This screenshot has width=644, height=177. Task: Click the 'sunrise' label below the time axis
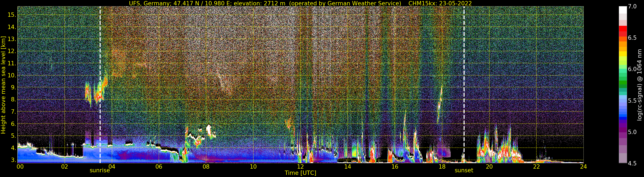100,171
